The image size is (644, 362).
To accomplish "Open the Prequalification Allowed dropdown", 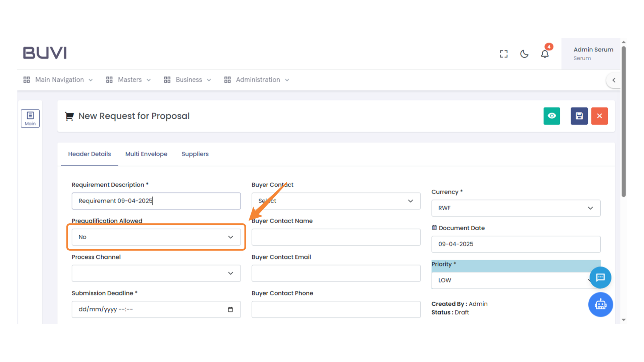I will tap(156, 237).
